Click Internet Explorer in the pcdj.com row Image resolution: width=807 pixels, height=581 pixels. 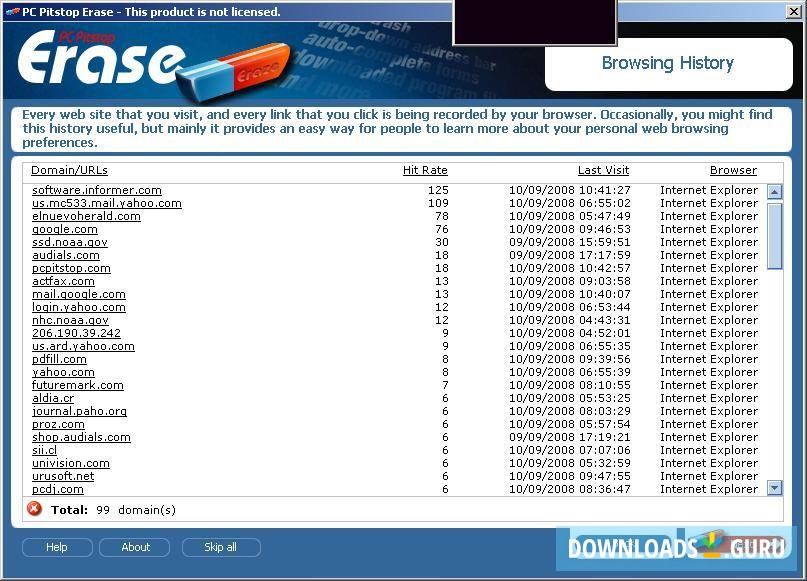(709, 489)
